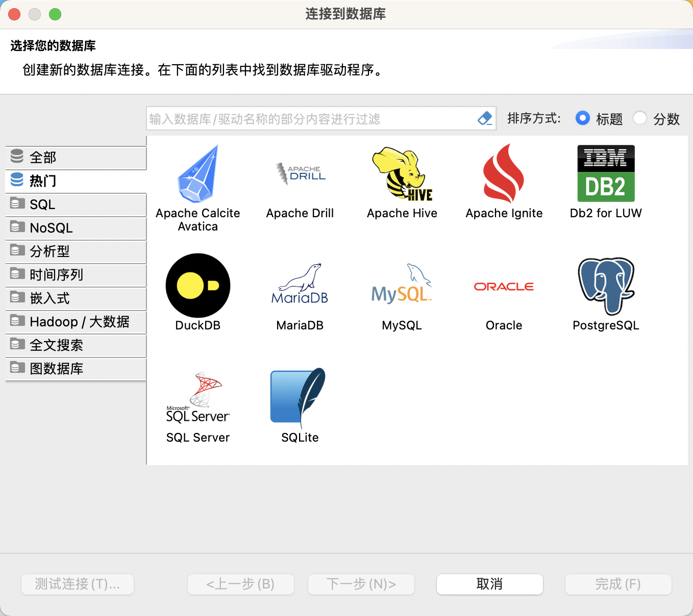Open the Hadoop / 大数据 category

coord(76,322)
